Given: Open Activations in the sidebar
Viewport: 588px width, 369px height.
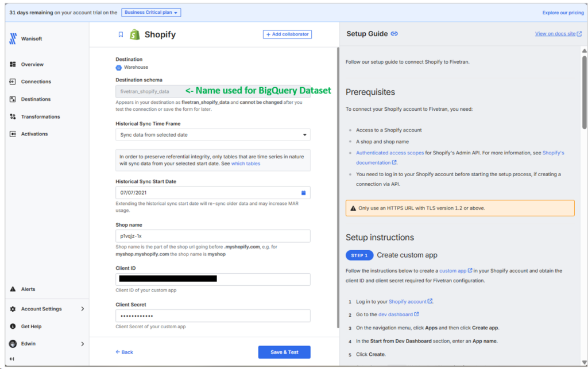Looking at the screenshot, I should (34, 134).
